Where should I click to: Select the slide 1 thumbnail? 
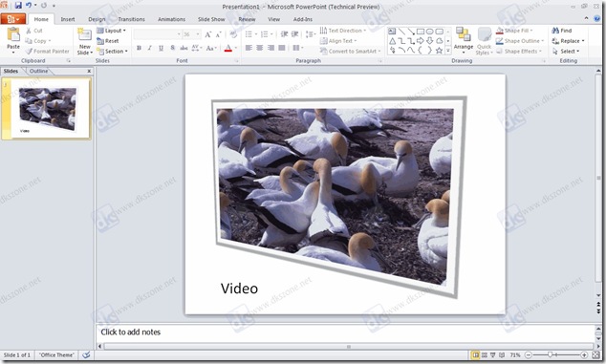(x=47, y=109)
